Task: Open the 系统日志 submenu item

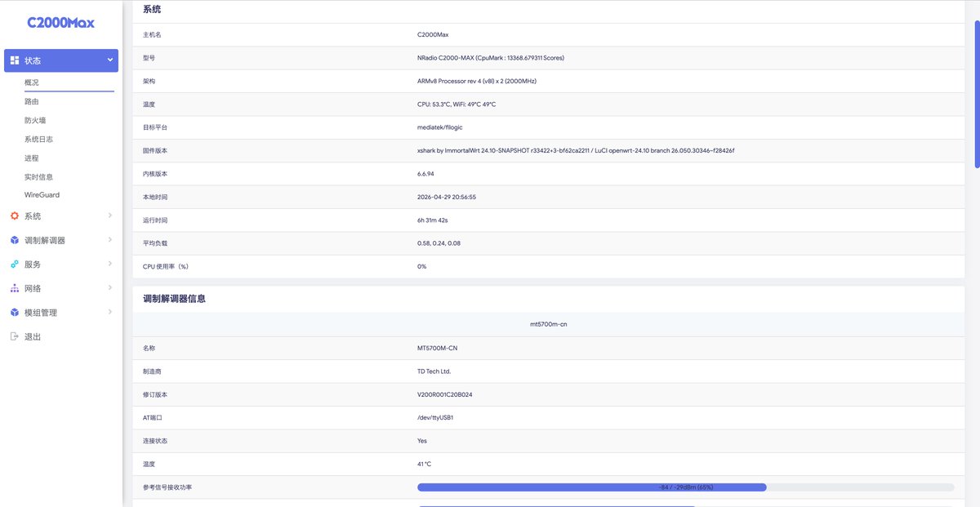Action: coord(38,139)
